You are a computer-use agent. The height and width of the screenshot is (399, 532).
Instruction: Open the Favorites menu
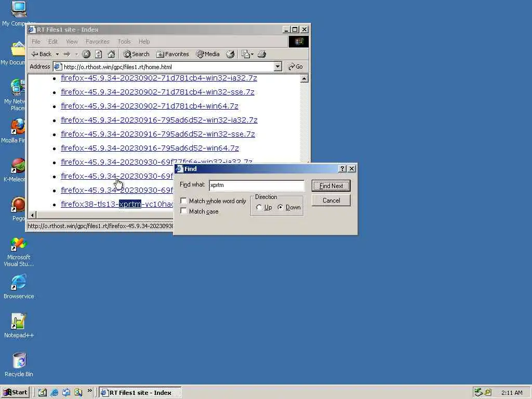(97, 42)
